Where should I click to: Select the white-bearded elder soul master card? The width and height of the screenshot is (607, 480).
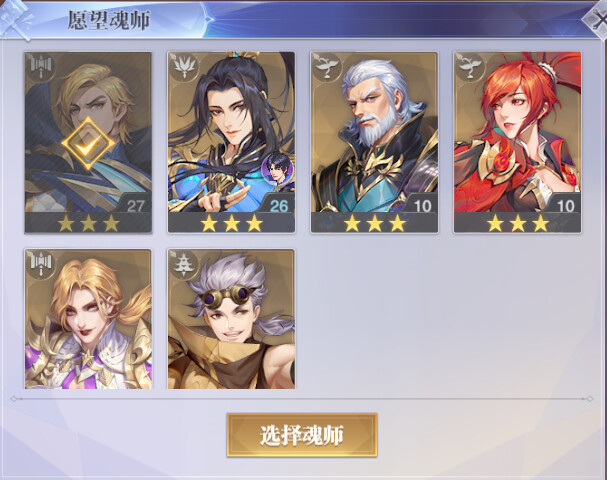pos(374,142)
